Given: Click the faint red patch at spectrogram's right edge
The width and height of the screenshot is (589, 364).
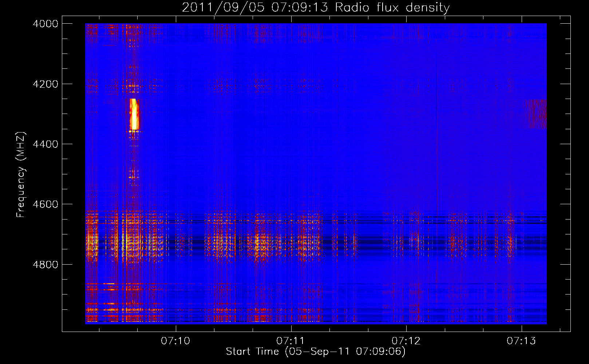Looking at the screenshot, I should pos(536,114).
